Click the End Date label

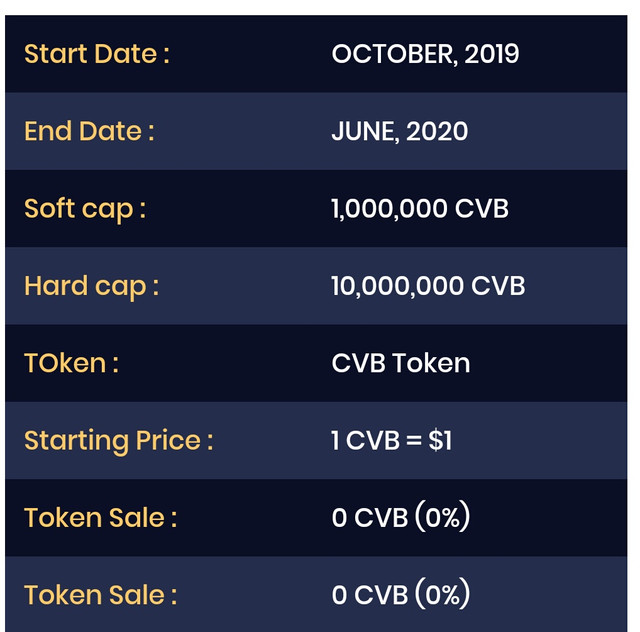(x=89, y=131)
